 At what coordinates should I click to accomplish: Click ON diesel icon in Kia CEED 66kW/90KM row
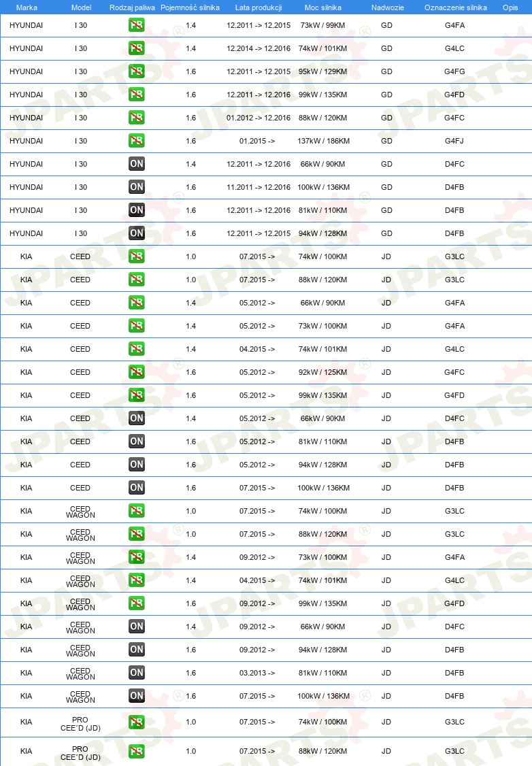136,418
